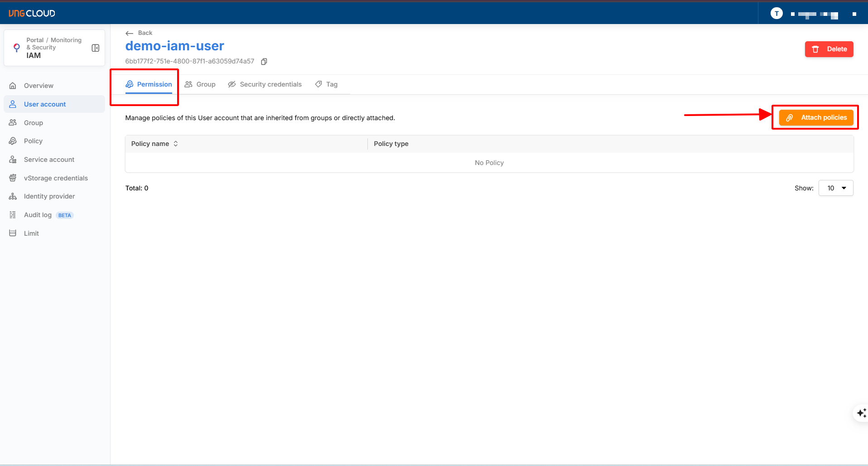Click the VNG Cloud logo
The image size is (868, 466).
click(x=32, y=14)
